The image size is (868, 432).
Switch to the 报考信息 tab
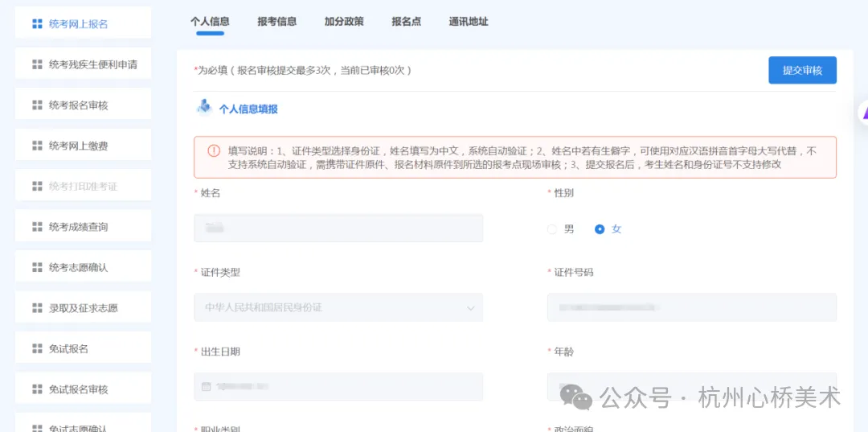pos(276,22)
